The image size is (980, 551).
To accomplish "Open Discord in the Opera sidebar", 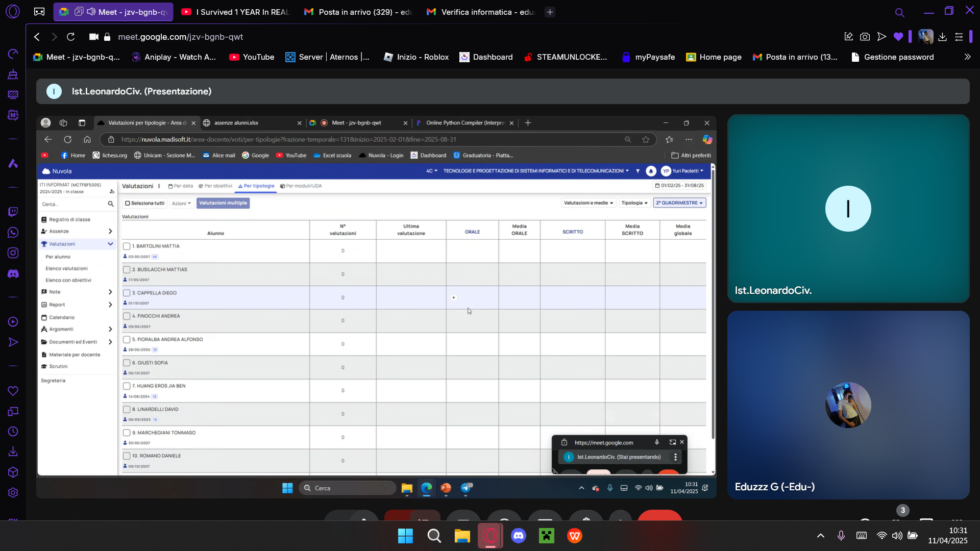I will [x=13, y=274].
